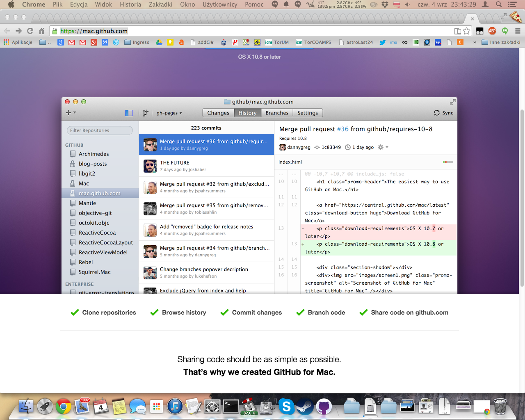Open the Adblock Plus extension icon
525x420 pixels.
[x=492, y=31]
